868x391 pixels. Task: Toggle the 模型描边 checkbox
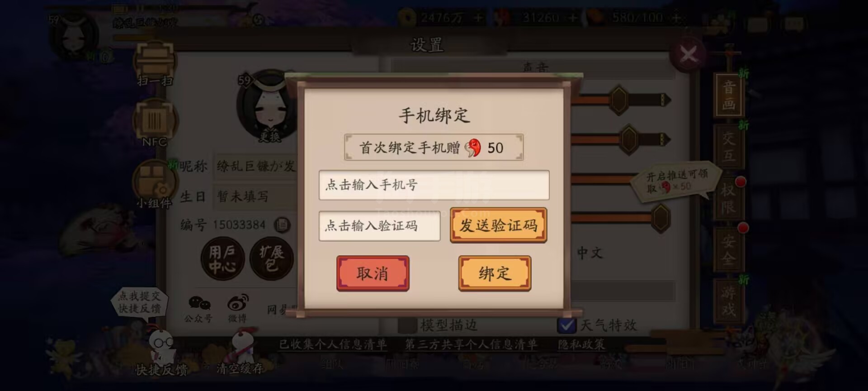(407, 325)
